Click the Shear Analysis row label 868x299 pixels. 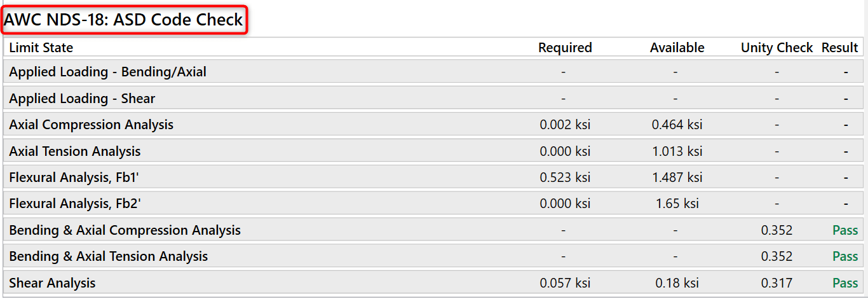(52, 283)
